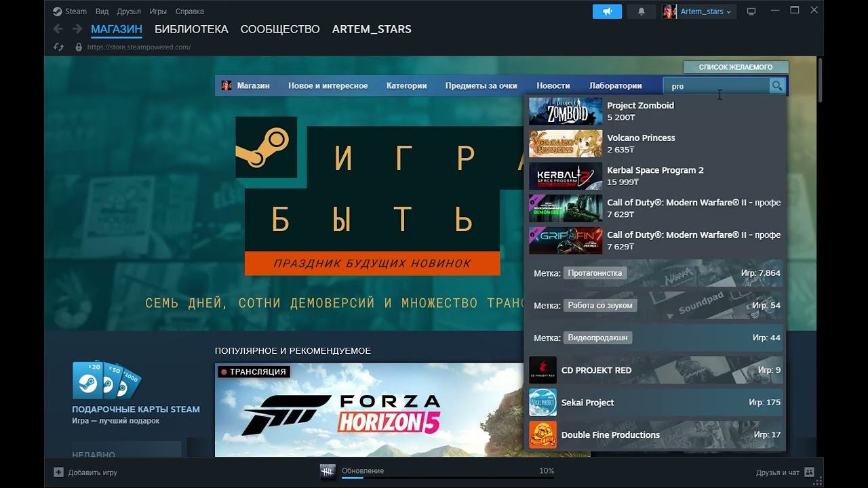Click the Sekai Project logo icon

tap(542, 402)
